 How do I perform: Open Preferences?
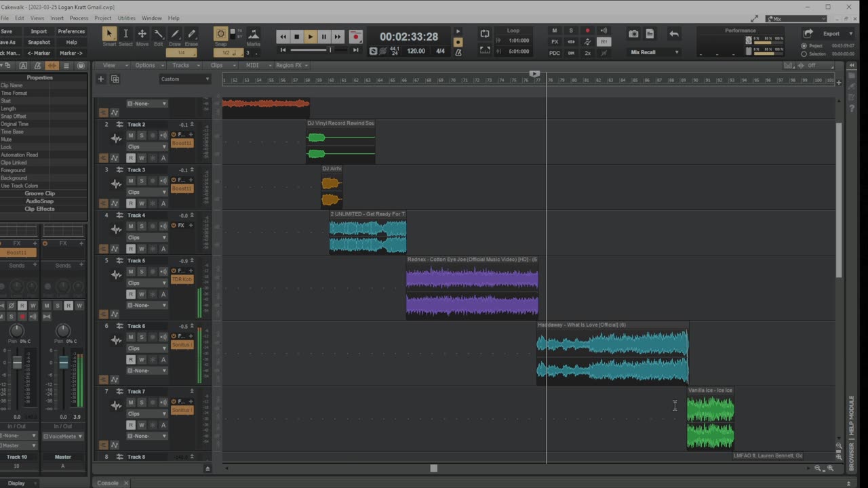71,31
